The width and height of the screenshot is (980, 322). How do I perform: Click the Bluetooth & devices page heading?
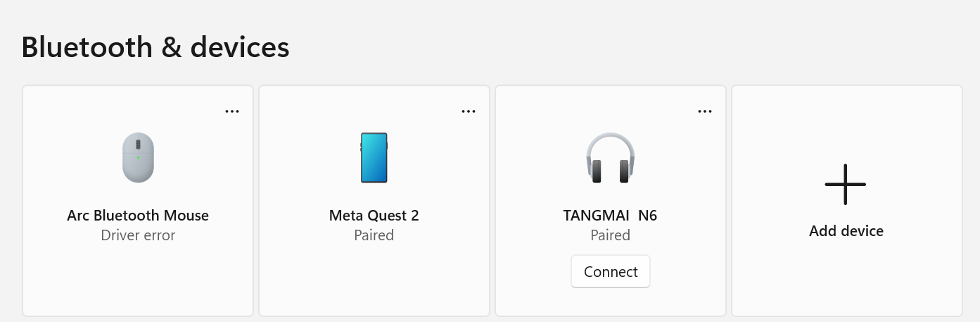pyautogui.click(x=155, y=47)
